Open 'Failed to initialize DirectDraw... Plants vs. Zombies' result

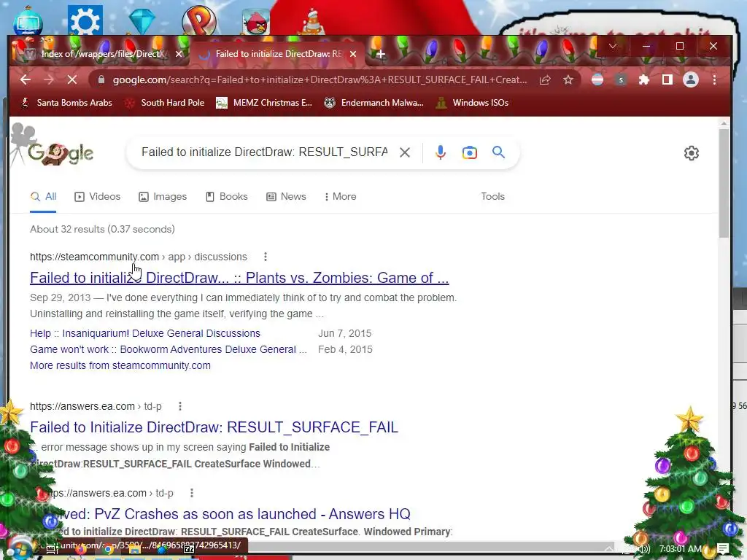point(239,278)
